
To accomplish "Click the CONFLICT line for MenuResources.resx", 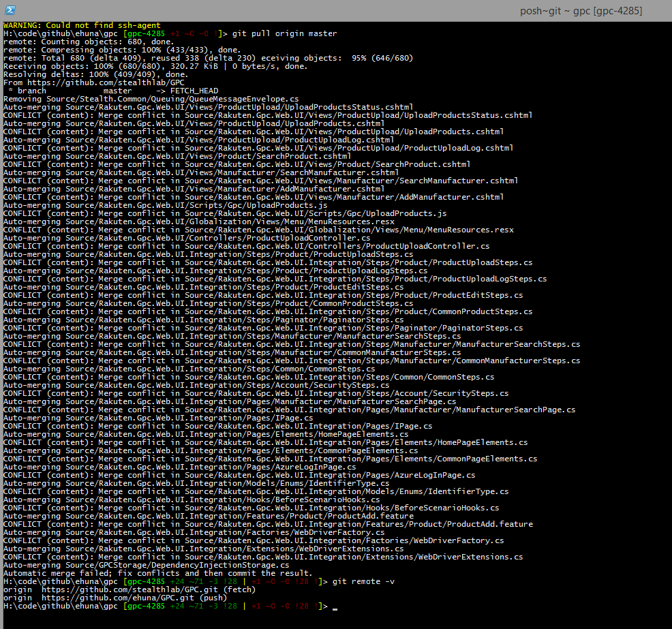I will [x=258, y=230].
